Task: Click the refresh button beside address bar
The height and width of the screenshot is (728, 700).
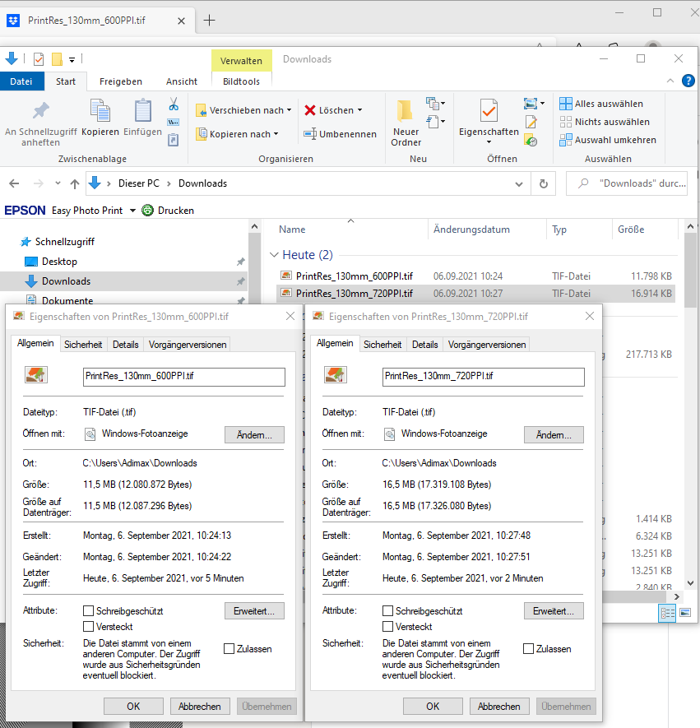Action: point(543,183)
